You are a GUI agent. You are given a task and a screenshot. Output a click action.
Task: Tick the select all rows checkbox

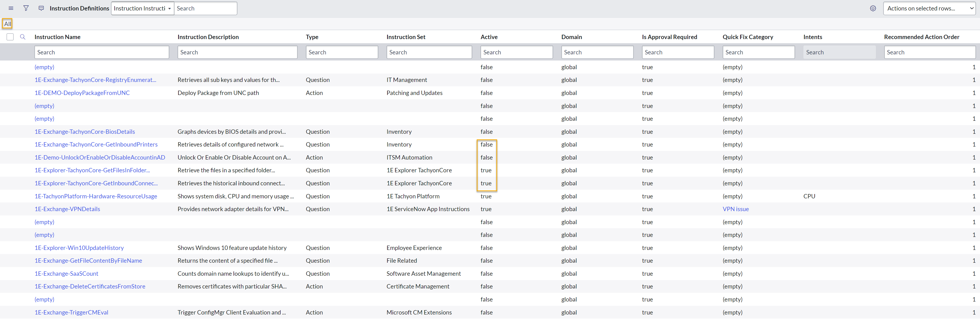(10, 37)
